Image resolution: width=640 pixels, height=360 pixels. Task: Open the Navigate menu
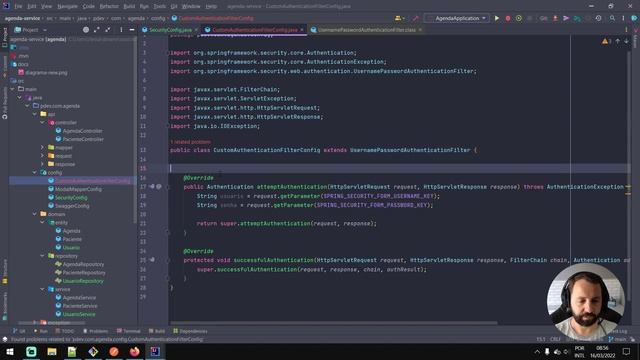[67, 7]
